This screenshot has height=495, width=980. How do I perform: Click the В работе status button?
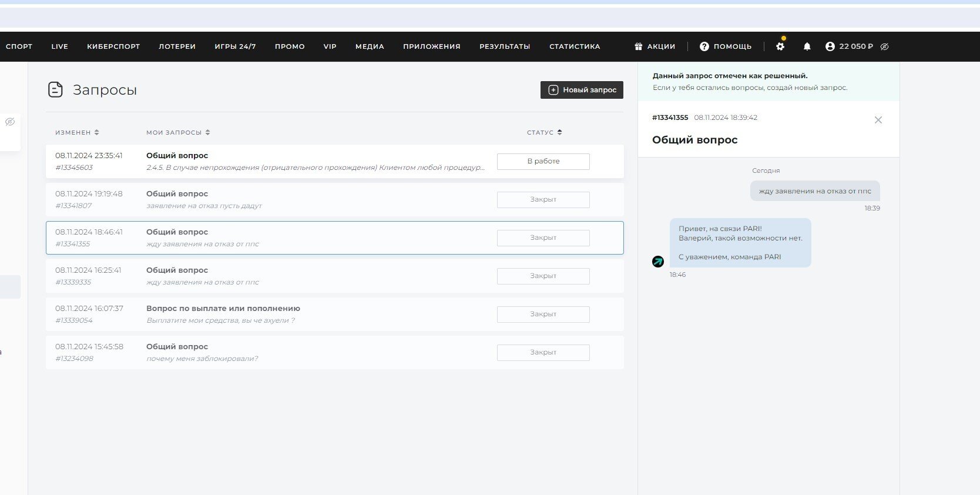(543, 162)
